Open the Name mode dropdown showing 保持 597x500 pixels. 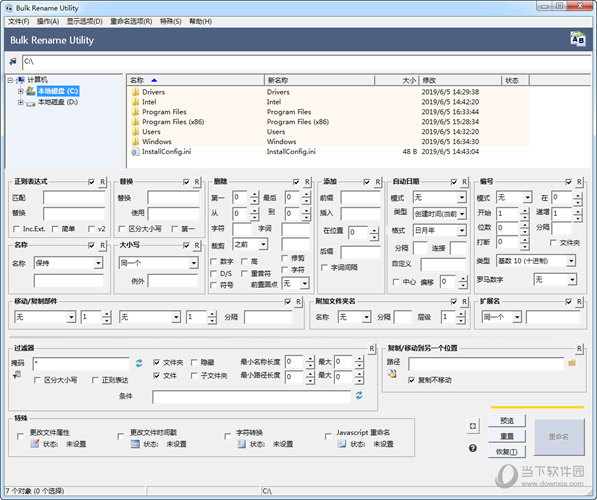(69, 263)
